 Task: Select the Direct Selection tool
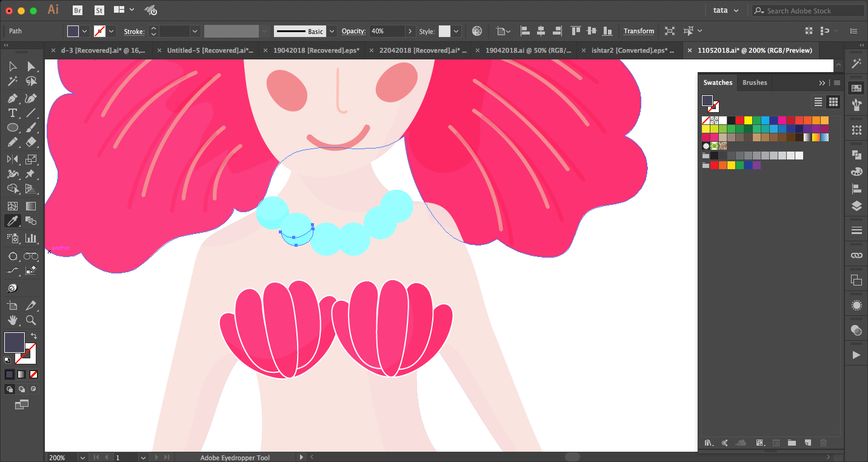31,66
